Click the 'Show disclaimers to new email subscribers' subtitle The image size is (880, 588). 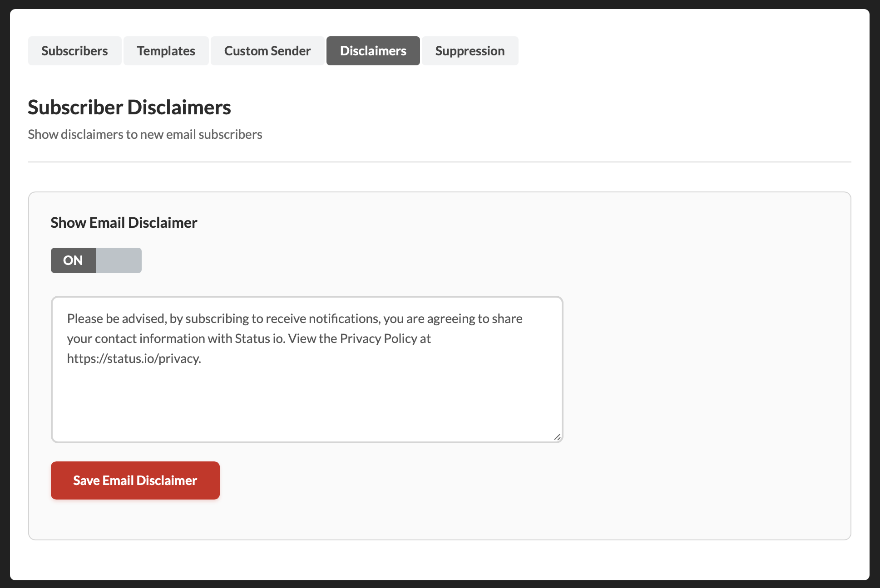[145, 134]
